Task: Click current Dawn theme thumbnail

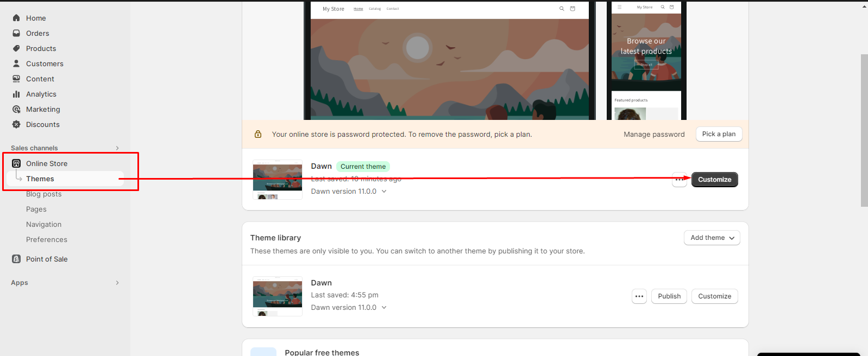Action: coord(278,180)
